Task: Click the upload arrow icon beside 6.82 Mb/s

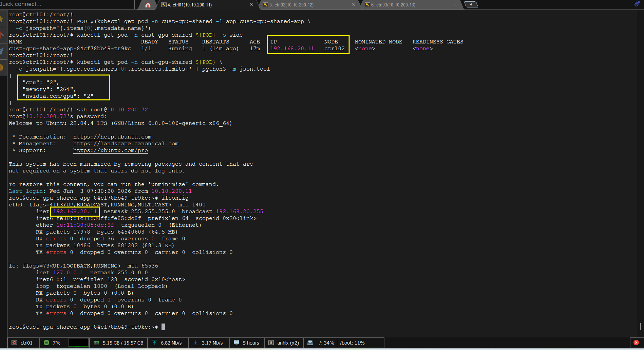Action: pos(154,343)
